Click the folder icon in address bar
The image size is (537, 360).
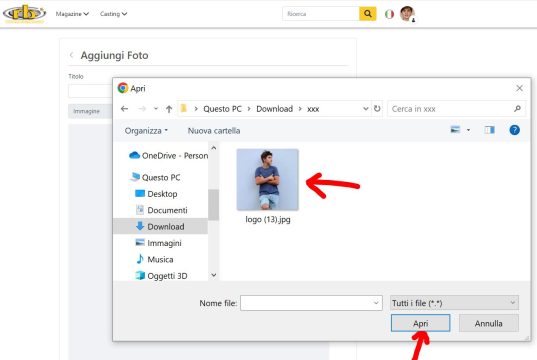[184, 108]
